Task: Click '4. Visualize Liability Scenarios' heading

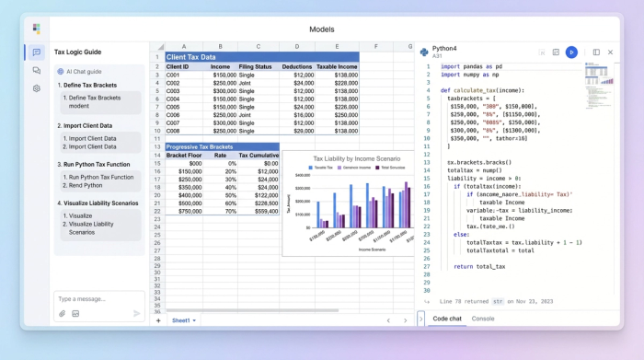Action: 98,203
